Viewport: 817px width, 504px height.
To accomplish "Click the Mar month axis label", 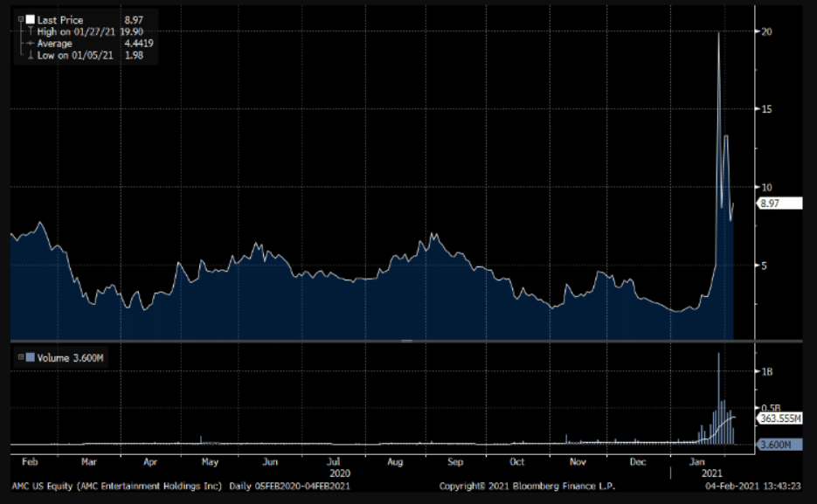I will (x=89, y=462).
